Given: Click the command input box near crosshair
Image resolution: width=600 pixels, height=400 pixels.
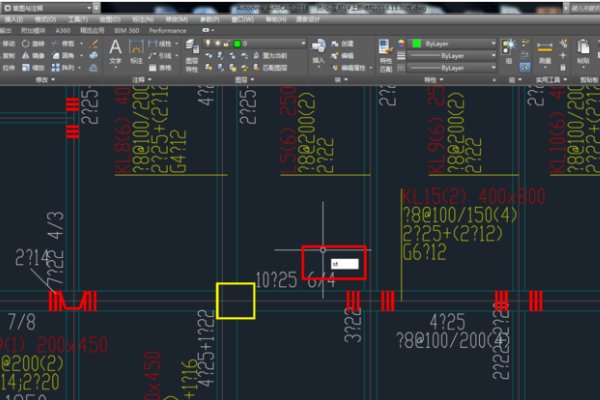Looking at the screenshot, I should (344, 264).
